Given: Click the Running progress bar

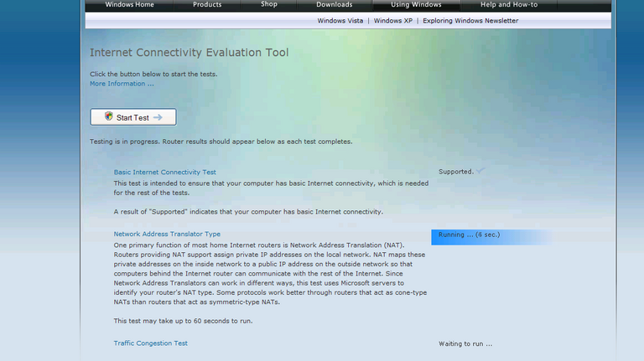Looking at the screenshot, I should click(x=493, y=237).
